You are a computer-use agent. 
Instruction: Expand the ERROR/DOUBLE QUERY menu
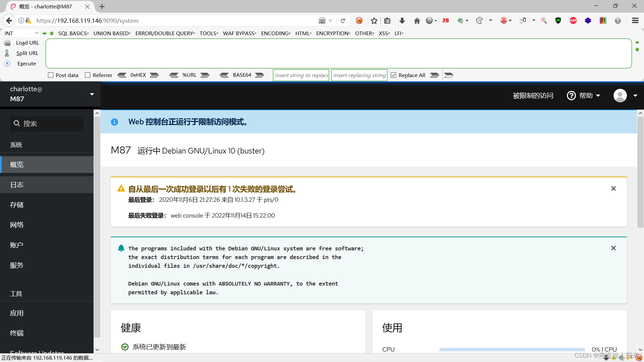click(165, 33)
